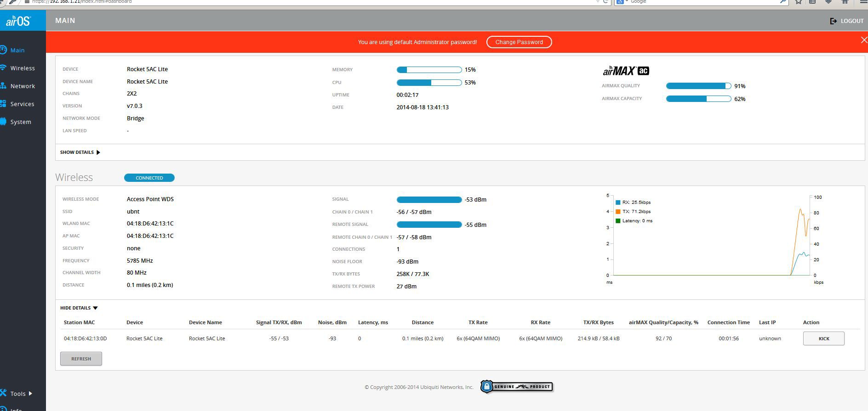Click the TX Rate column header
The width and height of the screenshot is (868, 411).
coord(478,322)
